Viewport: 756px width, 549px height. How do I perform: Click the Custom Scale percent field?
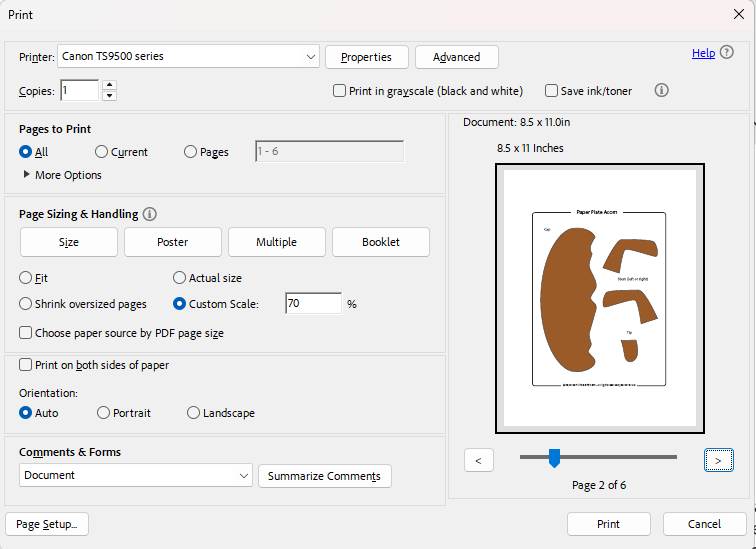pyautogui.click(x=313, y=303)
